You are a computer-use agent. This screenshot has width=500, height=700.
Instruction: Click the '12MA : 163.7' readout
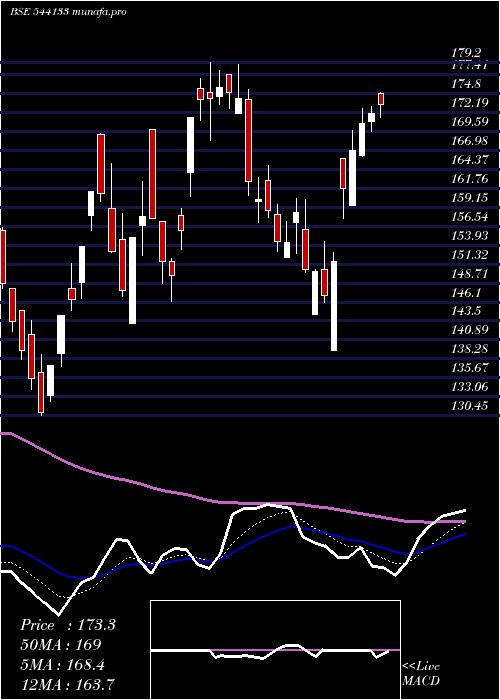click(67, 684)
